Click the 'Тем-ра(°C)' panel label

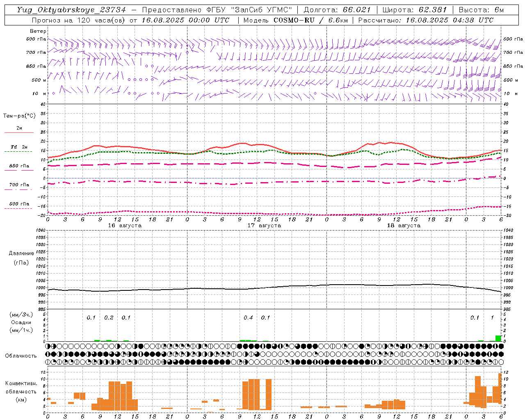tap(19, 116)
